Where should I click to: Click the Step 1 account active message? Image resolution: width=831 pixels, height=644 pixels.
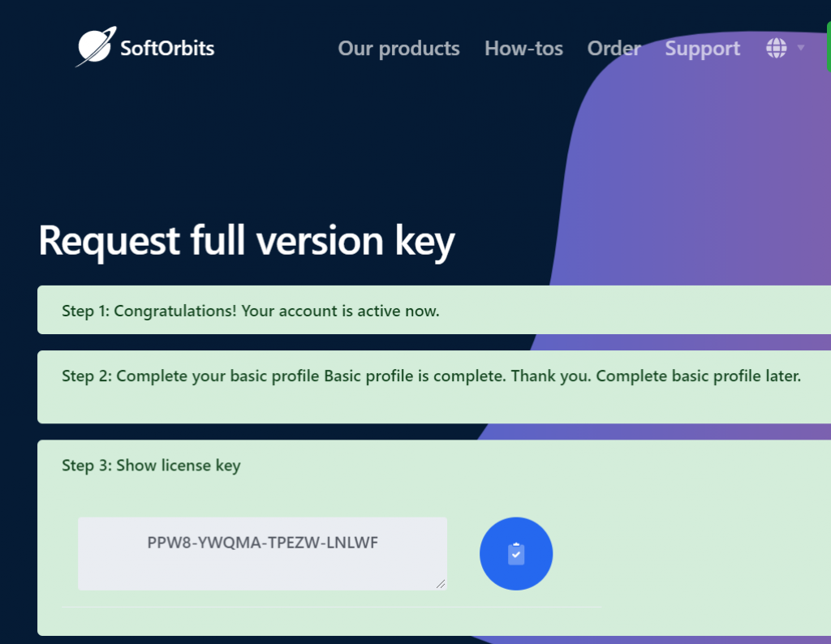251,311
